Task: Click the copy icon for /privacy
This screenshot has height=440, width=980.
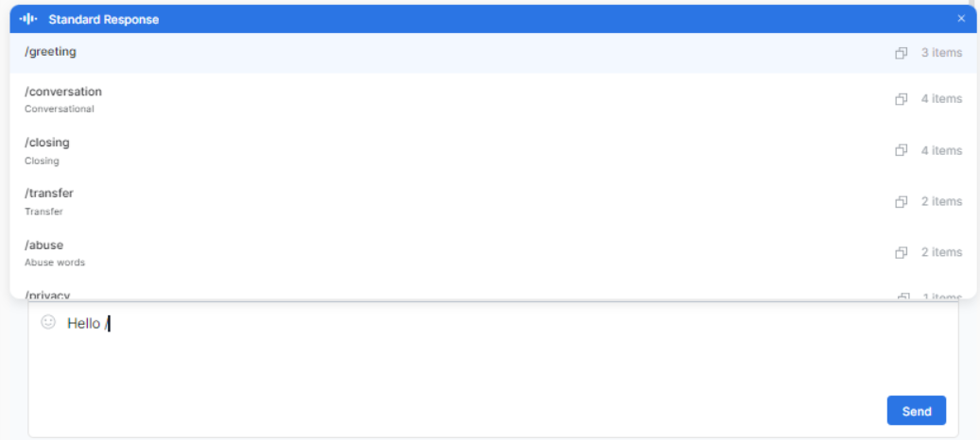Action: [x=903, y=296]
